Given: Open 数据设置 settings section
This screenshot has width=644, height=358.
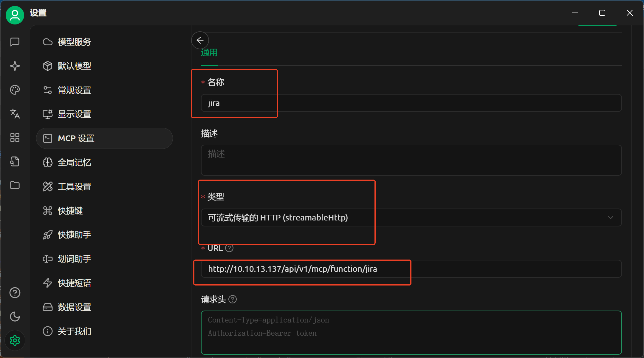Looking at the screenshot, I should click(74, 307).
